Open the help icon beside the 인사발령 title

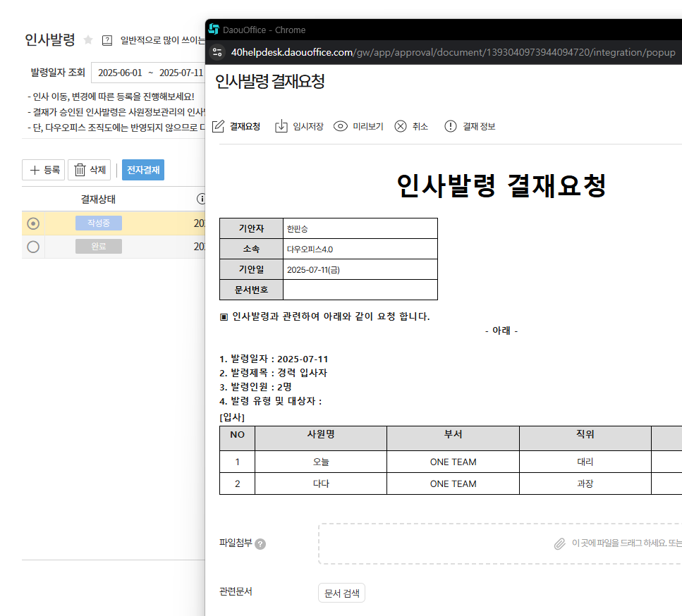[107, 40]
